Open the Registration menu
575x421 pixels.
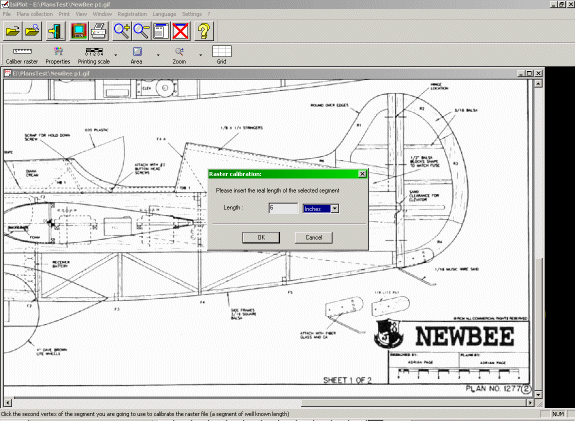[132, 14]
